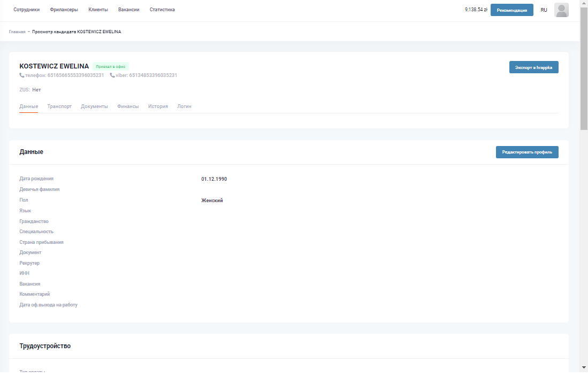Open the Сотрудники menu
Viewport: 588px width, 384px height.
point(27,10)
